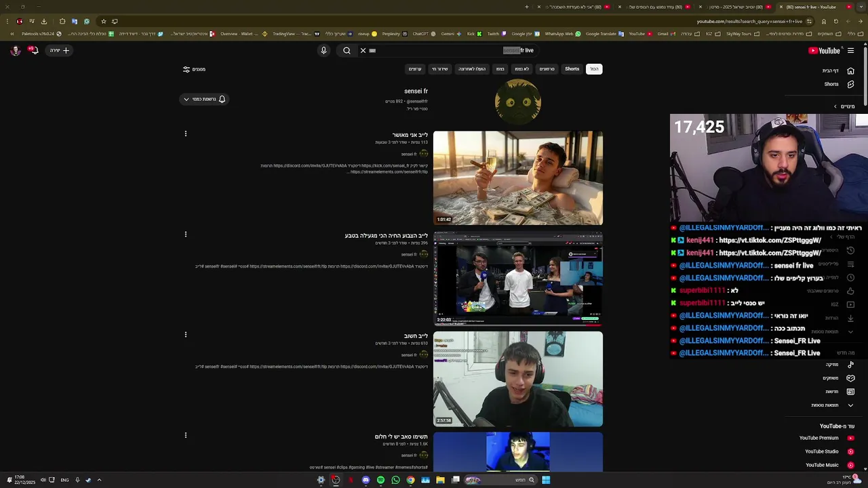The width and height of the screenshot is (868, 488).
Task: Open Shorts in the sidebar
Action: pyautogui.click(x=838, y=84)
